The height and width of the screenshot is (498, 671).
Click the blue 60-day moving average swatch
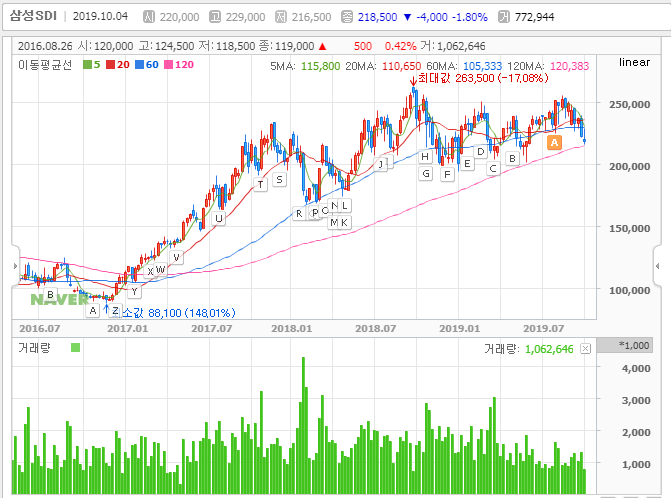pos(140,65)
